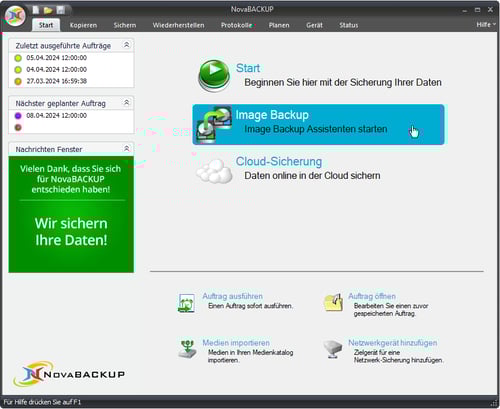Click 'Image Backup Assistenten starten' text
The width and height of the screenshot is (500, 409).
click(316, 129)
